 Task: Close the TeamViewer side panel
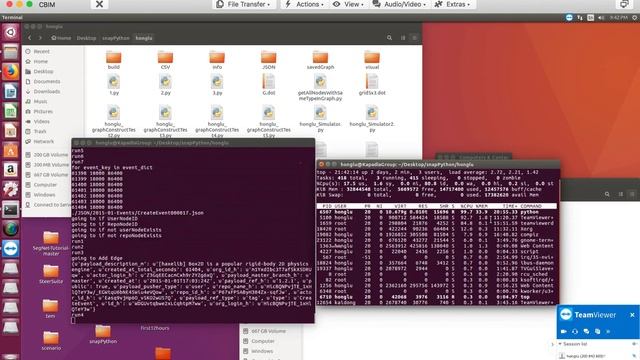(x=632, y=315)
